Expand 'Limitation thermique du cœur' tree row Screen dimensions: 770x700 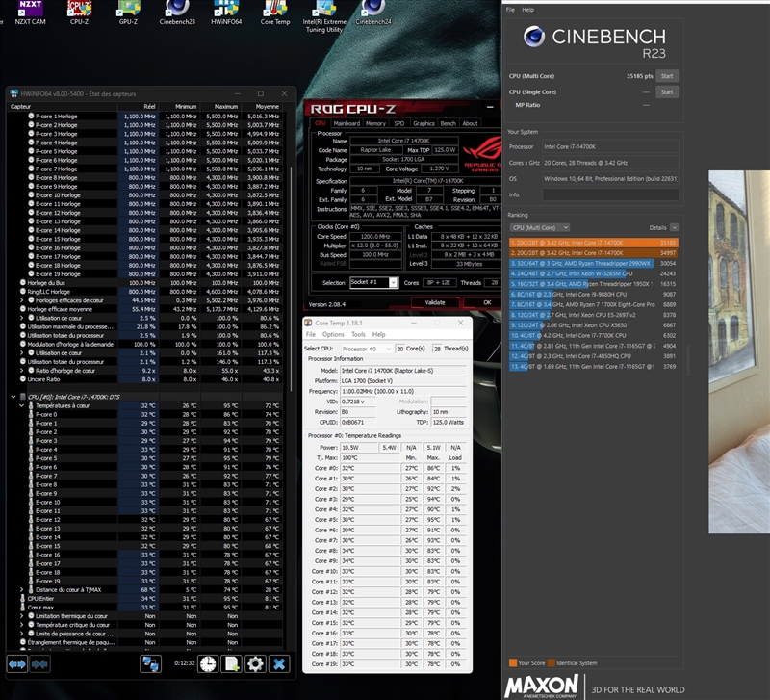pyautogui.click(x=23, y=616)
